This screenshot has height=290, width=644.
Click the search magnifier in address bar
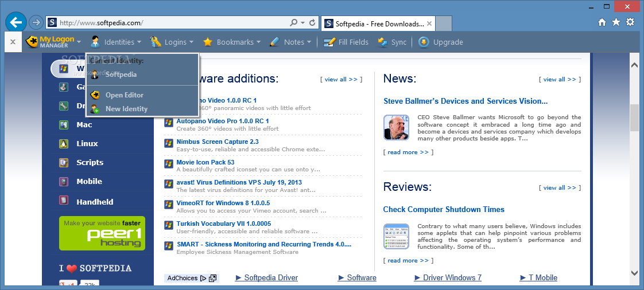(294, 23)
